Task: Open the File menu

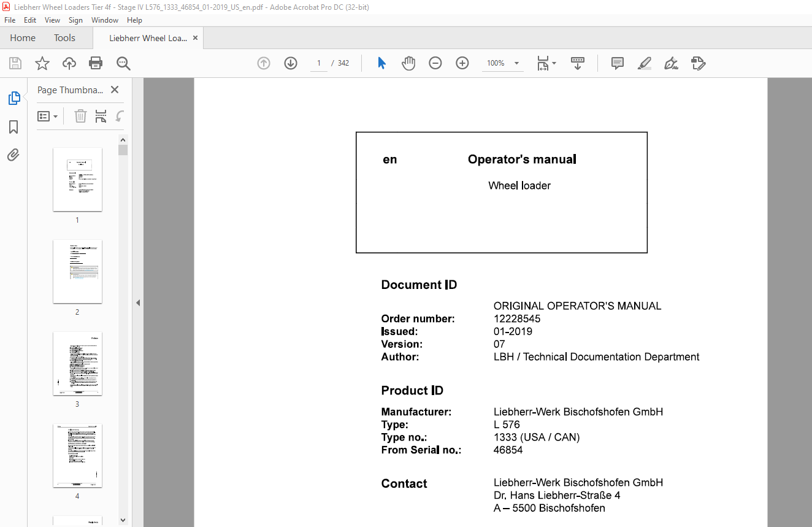Action: click(x=10, y=20)
